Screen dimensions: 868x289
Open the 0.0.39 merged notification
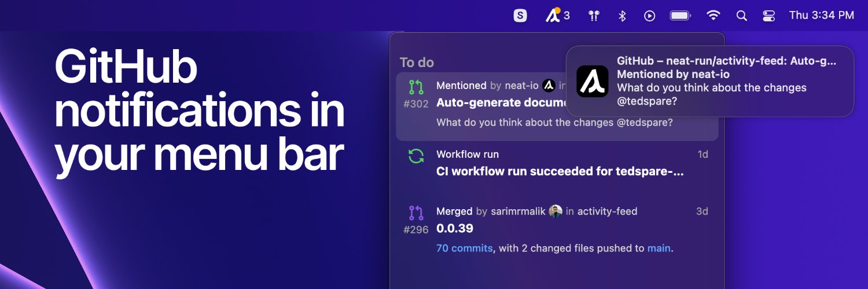(x=455, y=228)
